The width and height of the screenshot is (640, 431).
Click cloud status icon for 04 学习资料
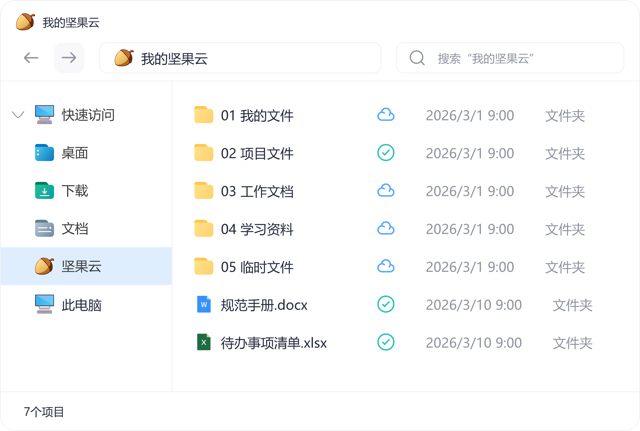[386, 229]
